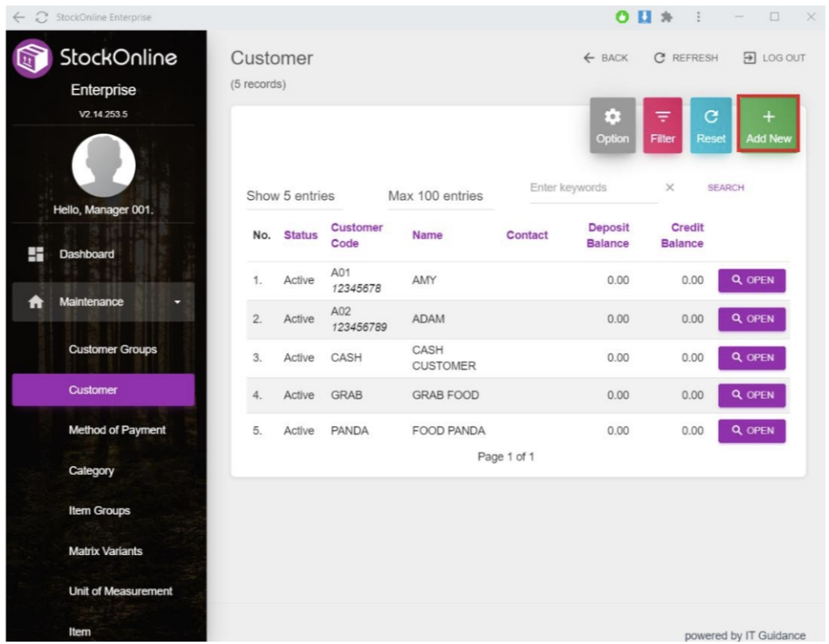The width and height of the screenshot is (829, 644).
Task: Sort by Customer Code column header
Action: (356, 235)
